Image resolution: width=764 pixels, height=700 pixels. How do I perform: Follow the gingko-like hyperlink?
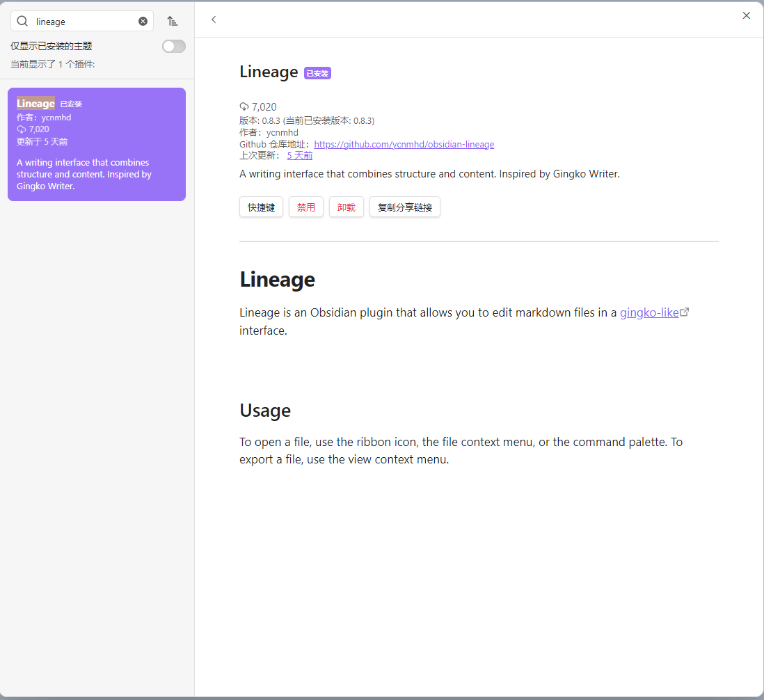coord(648,312)
